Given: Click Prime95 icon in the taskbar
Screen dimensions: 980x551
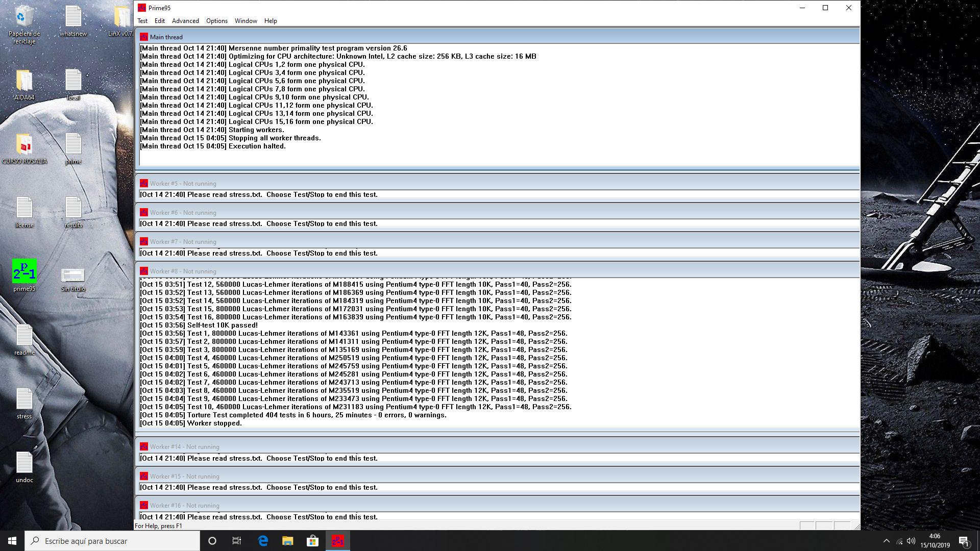Looking at the screenshot, I should (x=337, y=541).
